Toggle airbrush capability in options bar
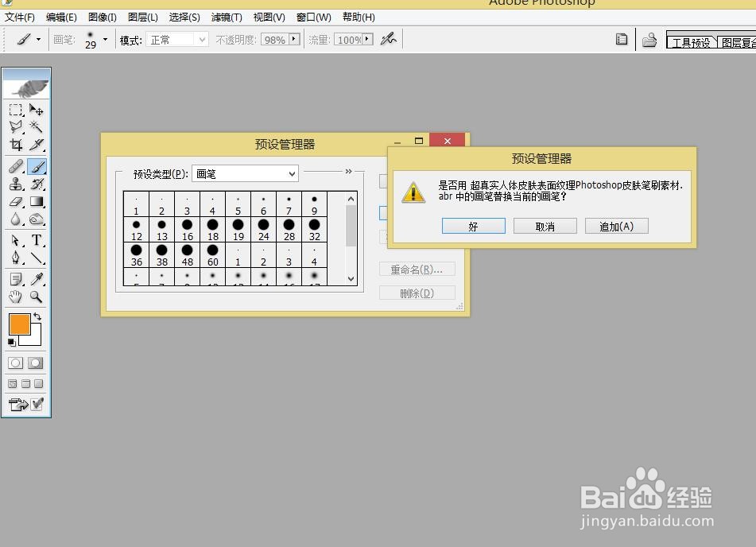 click(x=389, y=39)
